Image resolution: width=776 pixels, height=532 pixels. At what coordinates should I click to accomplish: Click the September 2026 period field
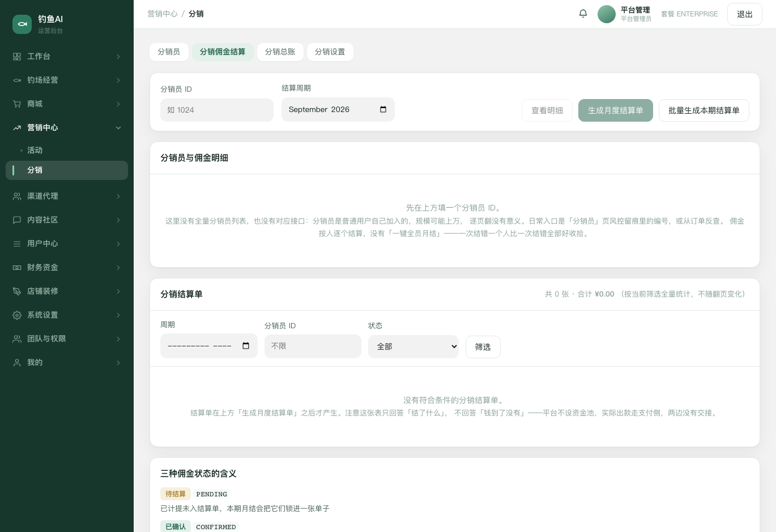[x=338, y=109]
